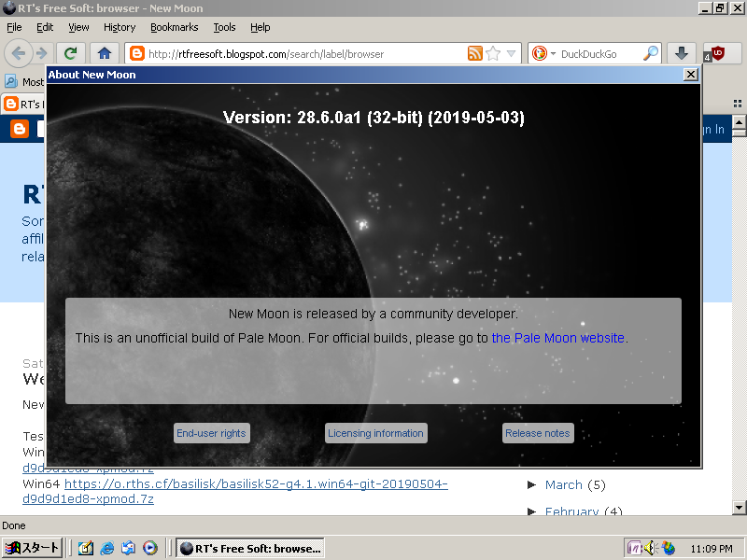Subscribe via the RSS feed icon
Viewport: 747px width, 560px height.
tap(475, 53)
